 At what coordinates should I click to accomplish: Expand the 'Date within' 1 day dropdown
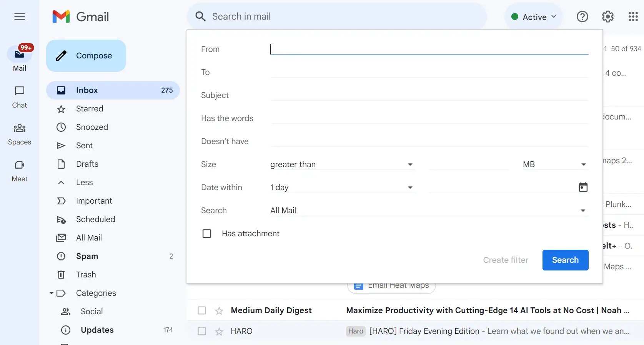click(x=342, y=187)
